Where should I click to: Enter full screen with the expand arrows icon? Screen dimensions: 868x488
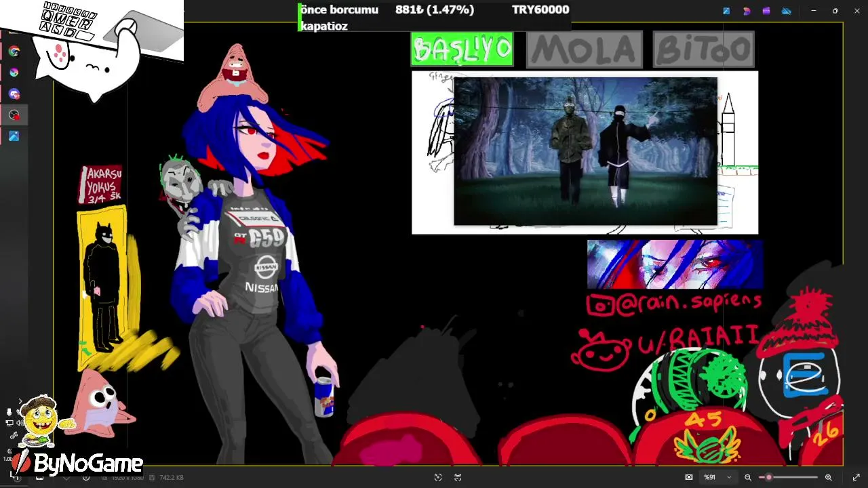pyautogui.click(x=856, y=477)
